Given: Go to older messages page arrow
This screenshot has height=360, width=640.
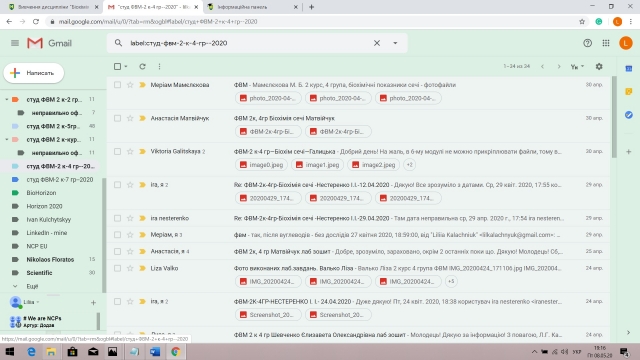Looking at the screenshot, I should coord(559,66).
